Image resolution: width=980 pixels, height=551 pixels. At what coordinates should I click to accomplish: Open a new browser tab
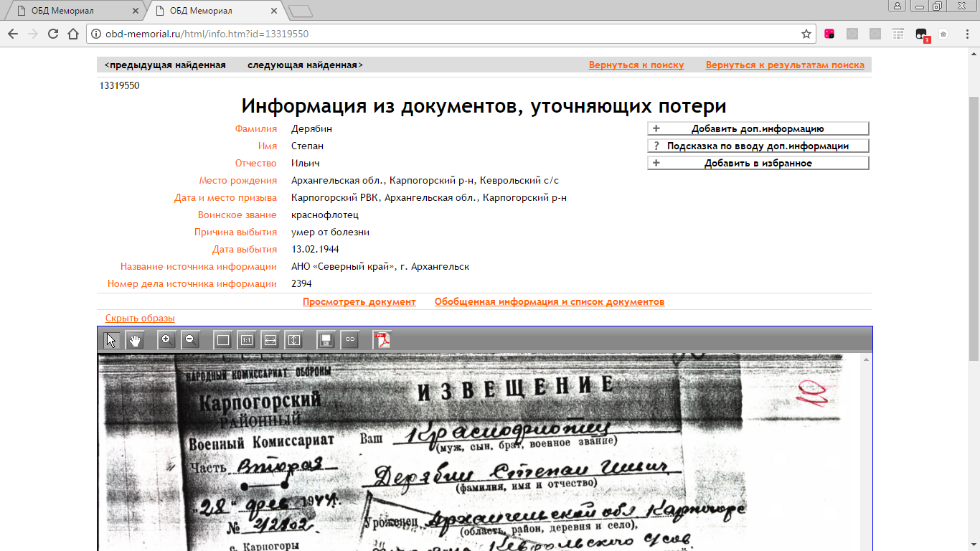click(x=300, y=11)
